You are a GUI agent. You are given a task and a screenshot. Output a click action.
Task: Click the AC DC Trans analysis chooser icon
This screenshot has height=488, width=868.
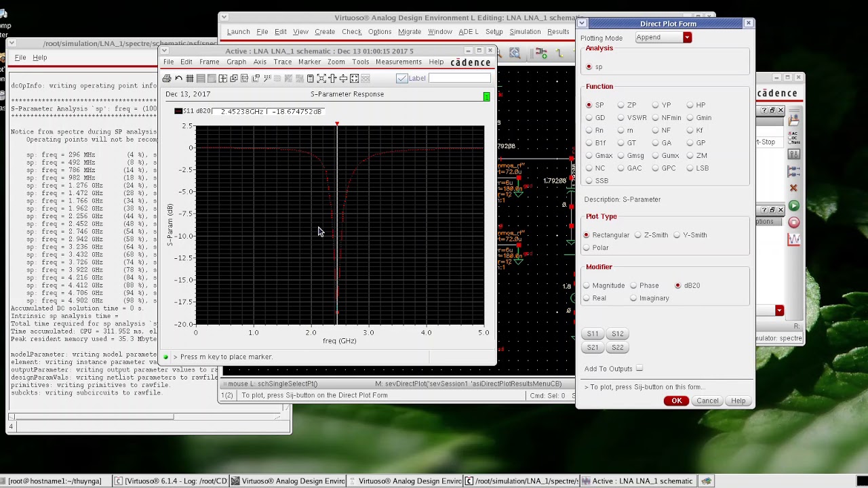point(794,138)
